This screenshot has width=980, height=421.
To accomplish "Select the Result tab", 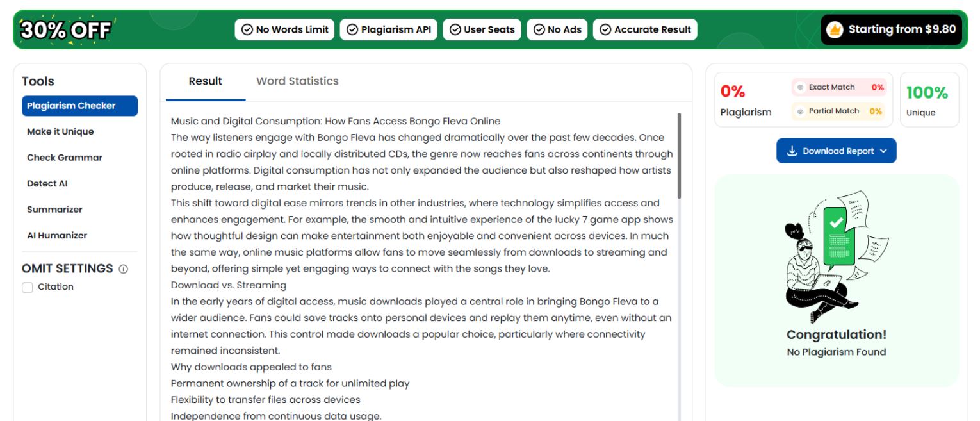I will 205,81.
